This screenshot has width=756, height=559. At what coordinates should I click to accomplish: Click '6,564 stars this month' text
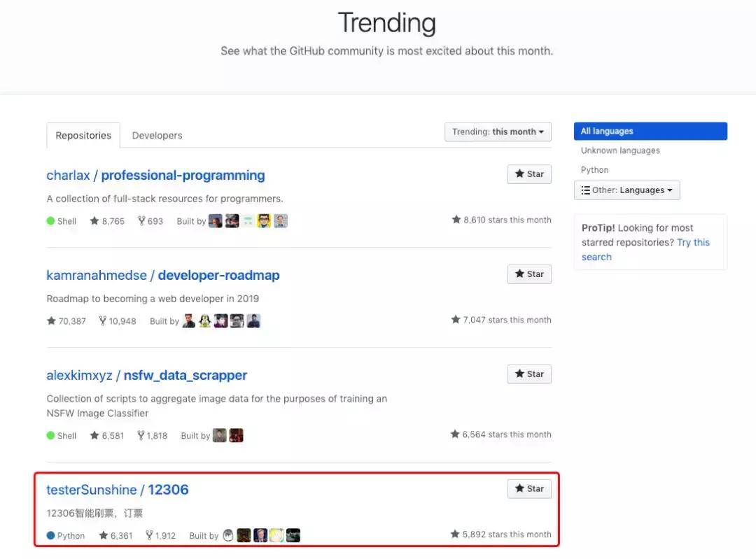pos(501,434)
